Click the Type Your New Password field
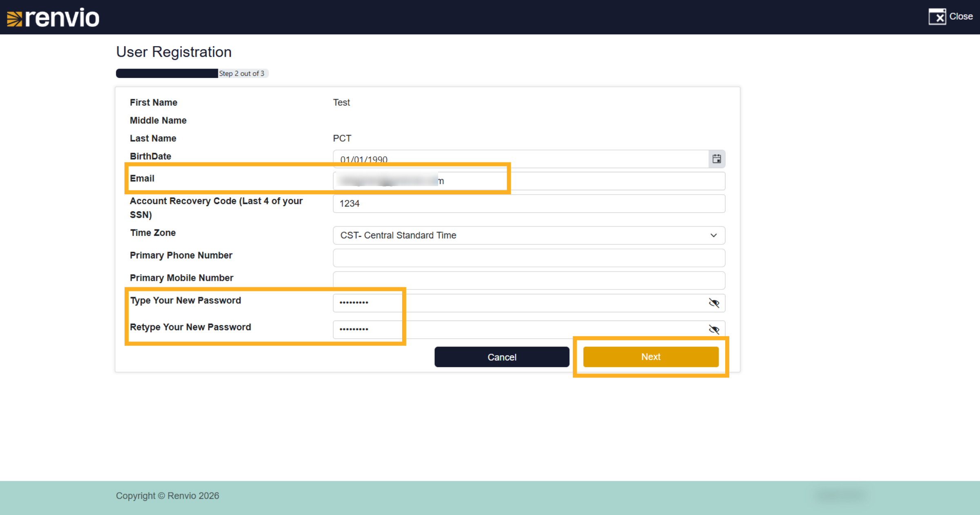Viewport: 980px width, 515px height. (529, 303)
